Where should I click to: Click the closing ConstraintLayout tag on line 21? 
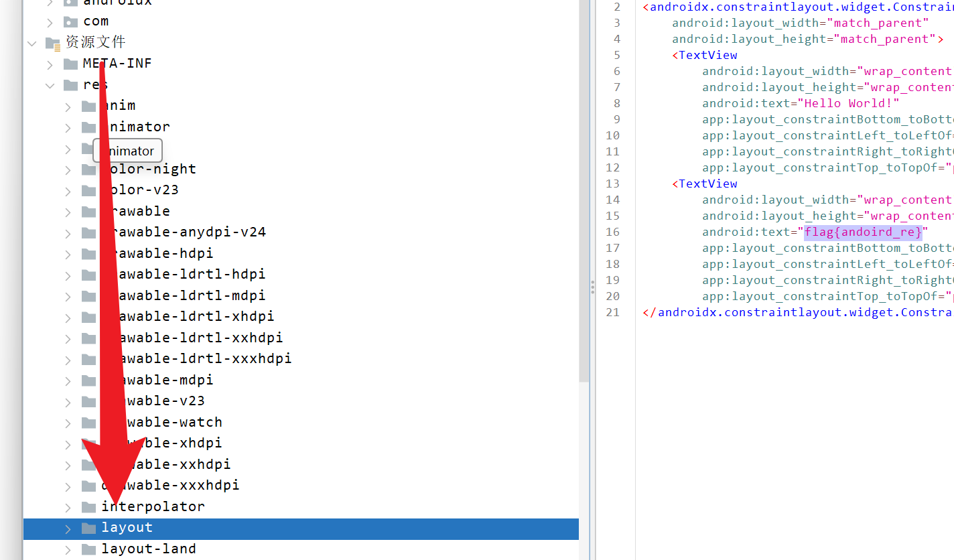tap(798, 312)
